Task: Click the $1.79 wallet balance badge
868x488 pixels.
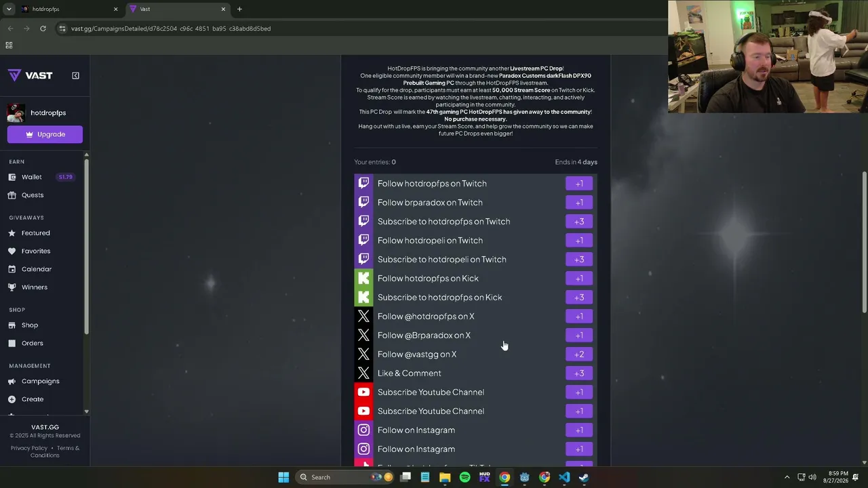Action: (66, 177)
